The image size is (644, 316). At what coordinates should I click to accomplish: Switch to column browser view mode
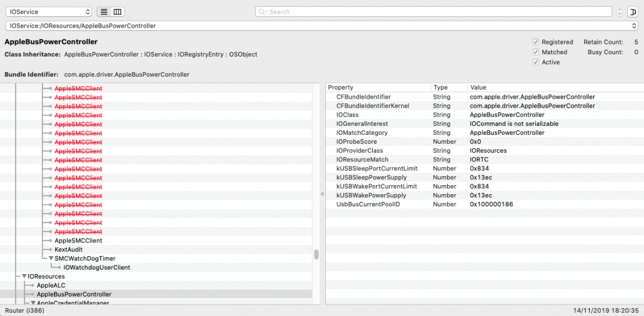[117, 12]
